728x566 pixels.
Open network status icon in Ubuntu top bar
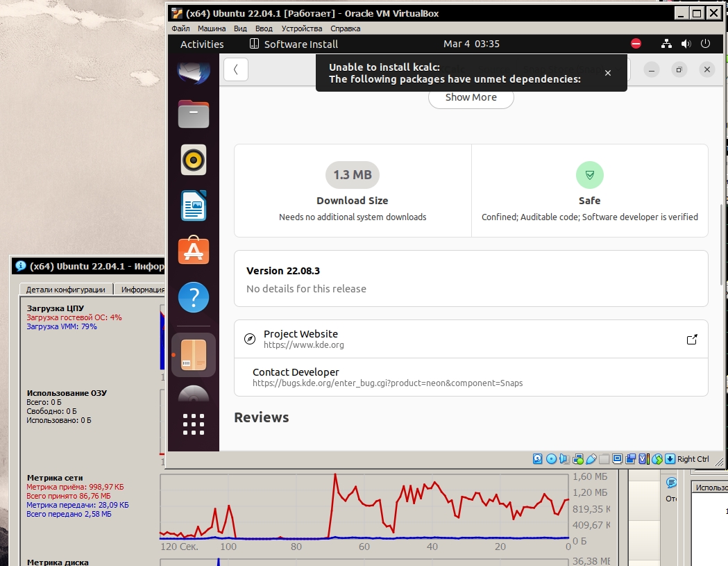click(x=666, y=44)
